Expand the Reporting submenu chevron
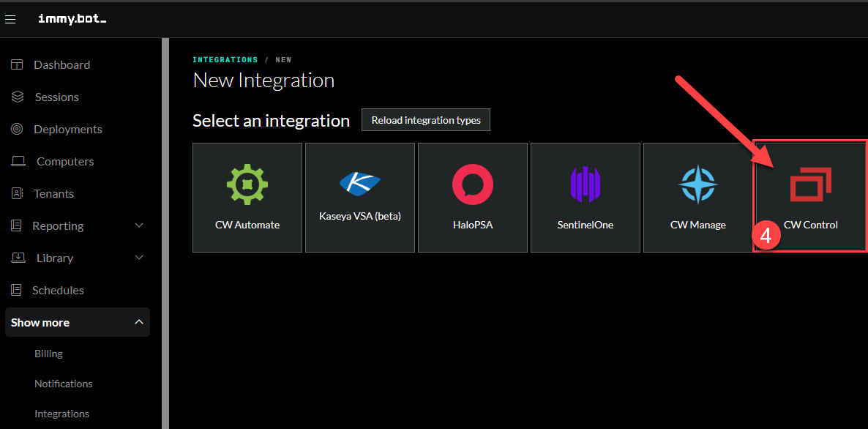This screenshot has width=868, height=429. pos(139,225)
